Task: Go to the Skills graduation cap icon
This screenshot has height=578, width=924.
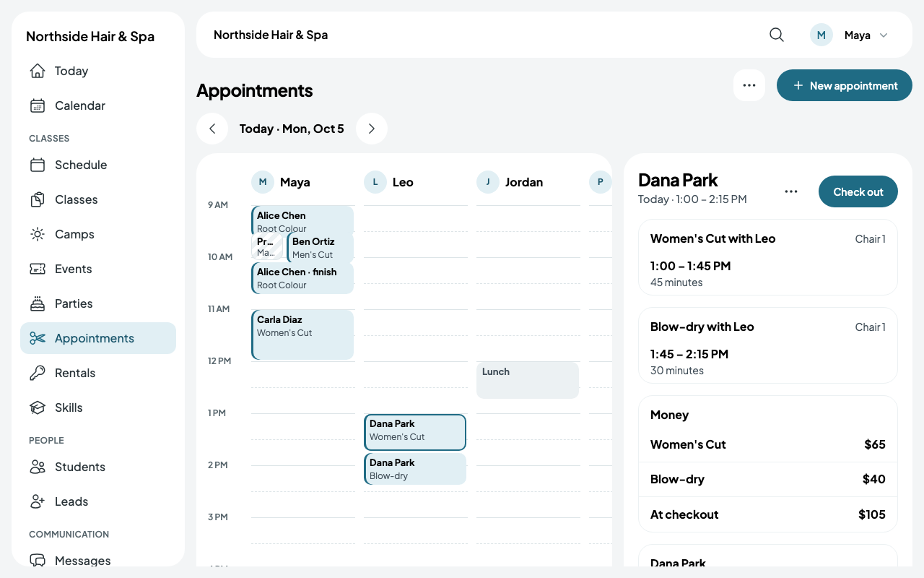Action: pyautogui.click(x=38, y=407)
